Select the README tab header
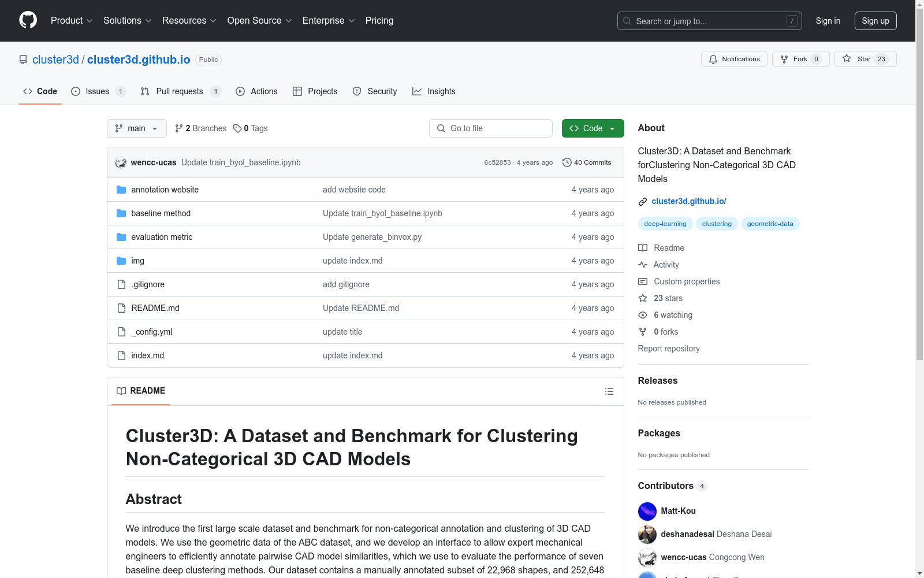The image size is (924, 578). 141,391
